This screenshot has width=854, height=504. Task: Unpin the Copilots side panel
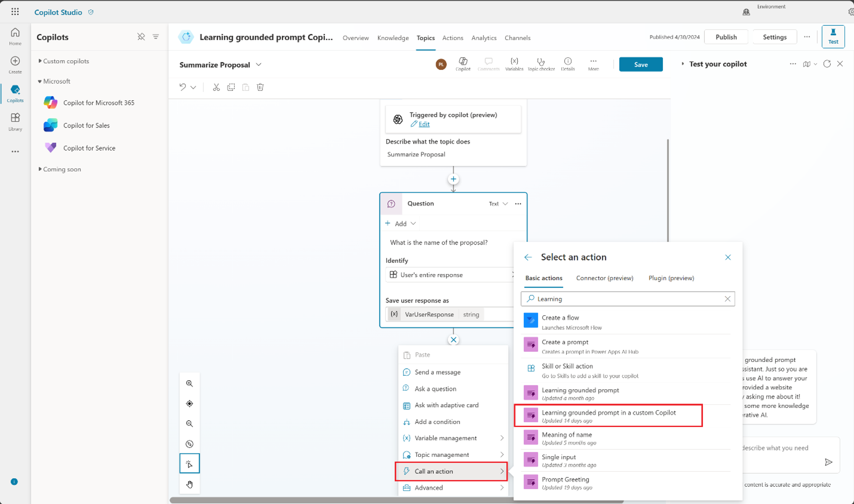pos(141,37)
